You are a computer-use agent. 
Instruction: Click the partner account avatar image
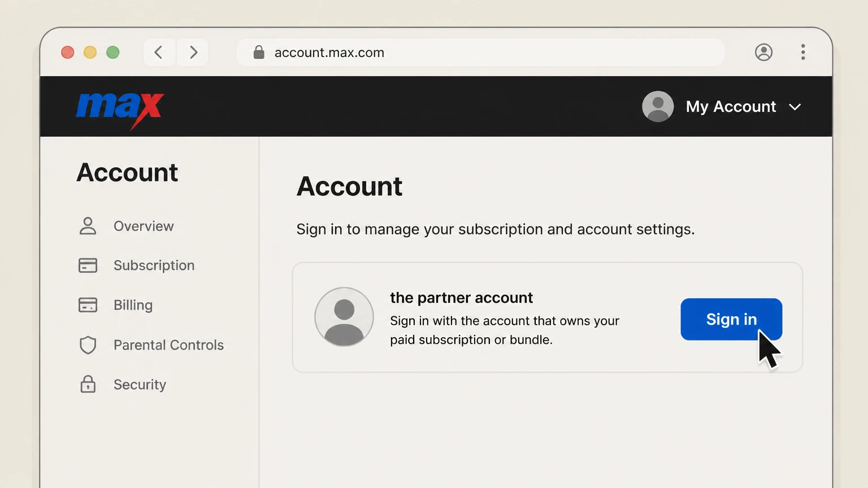(344, 317)
